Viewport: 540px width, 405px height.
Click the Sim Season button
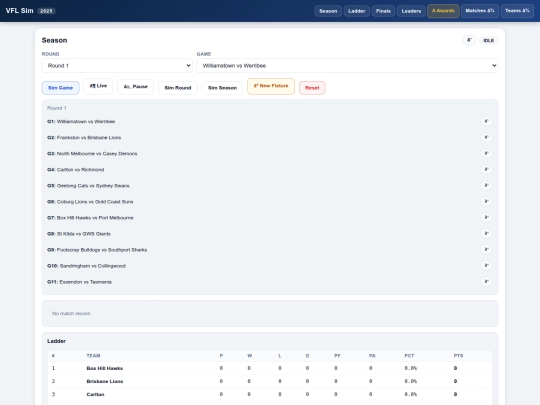(222, 88)
